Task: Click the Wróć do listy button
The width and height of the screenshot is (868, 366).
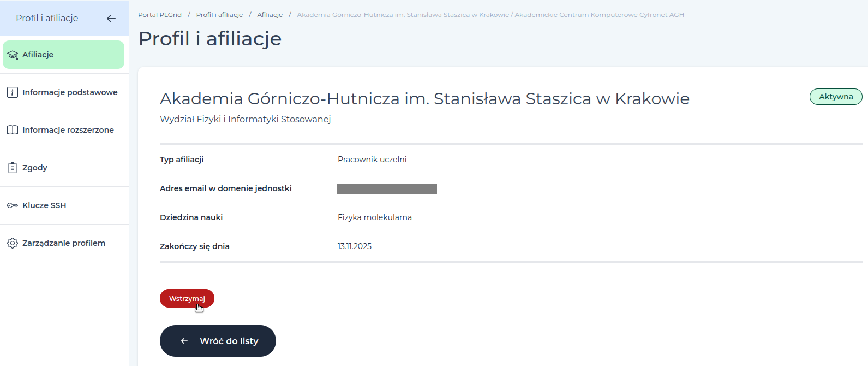Action: click(x=218, y=341)
